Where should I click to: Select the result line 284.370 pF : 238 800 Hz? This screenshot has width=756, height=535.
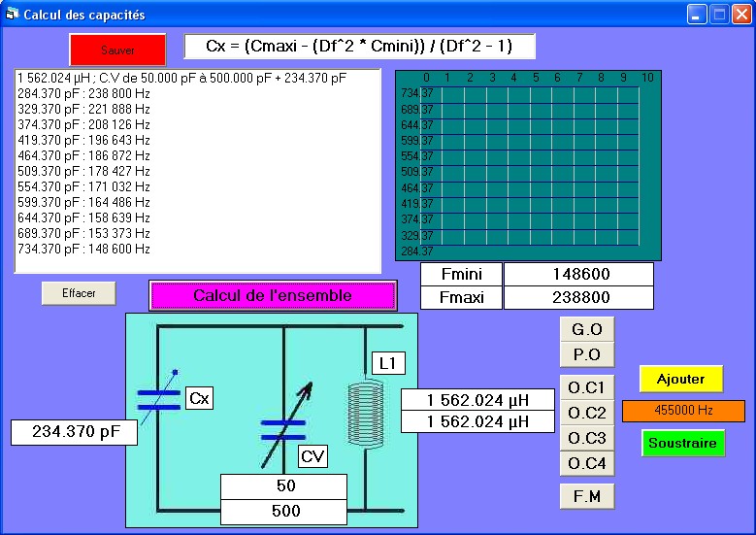tap(83, 93)
